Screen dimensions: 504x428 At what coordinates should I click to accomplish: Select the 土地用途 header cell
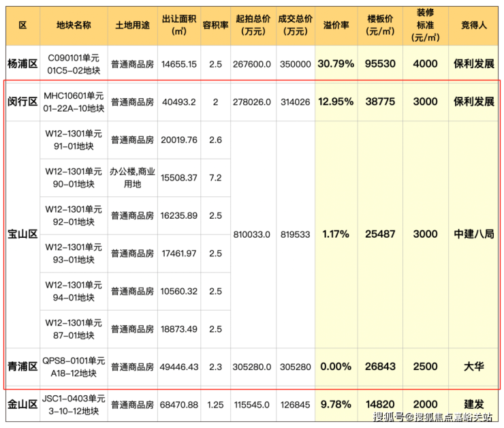click(132, 25)
